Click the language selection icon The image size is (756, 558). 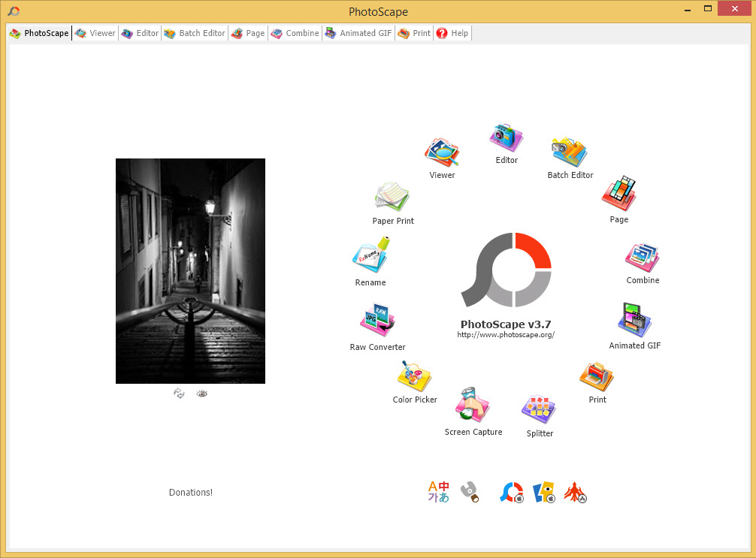tap(438, 492)
